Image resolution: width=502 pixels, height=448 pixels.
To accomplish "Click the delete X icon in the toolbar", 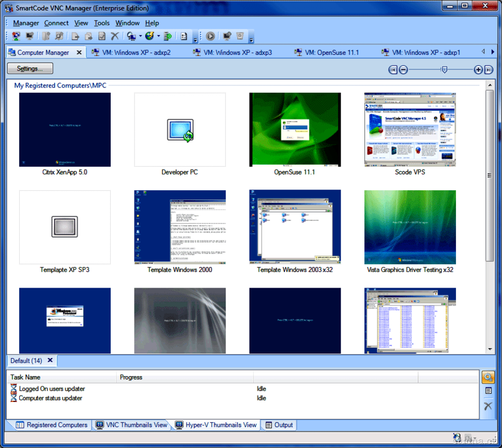I will coord(115,36).
